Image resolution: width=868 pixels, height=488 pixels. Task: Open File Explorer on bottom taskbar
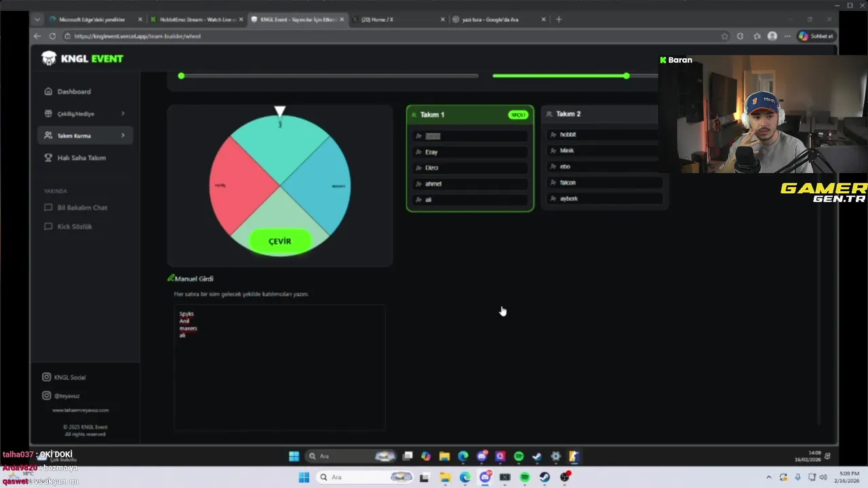tap(445, 477)
